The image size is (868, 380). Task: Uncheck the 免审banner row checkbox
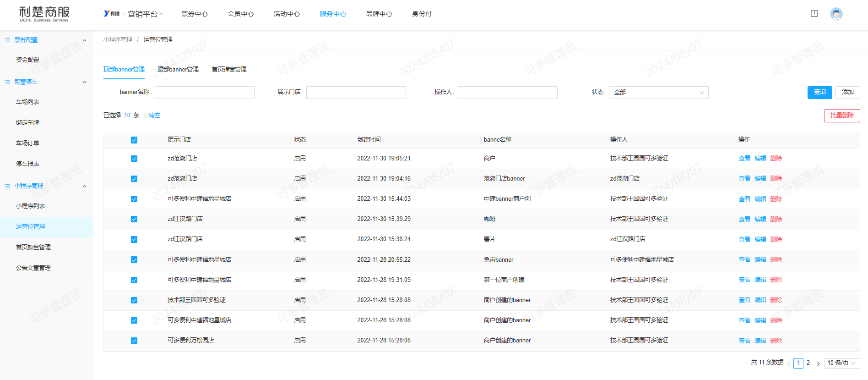click(134, 260)
